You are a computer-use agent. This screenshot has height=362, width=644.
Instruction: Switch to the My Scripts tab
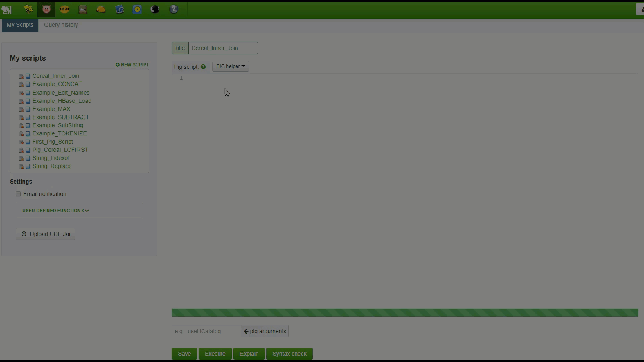pyautogui.click(x=20, y=25)
